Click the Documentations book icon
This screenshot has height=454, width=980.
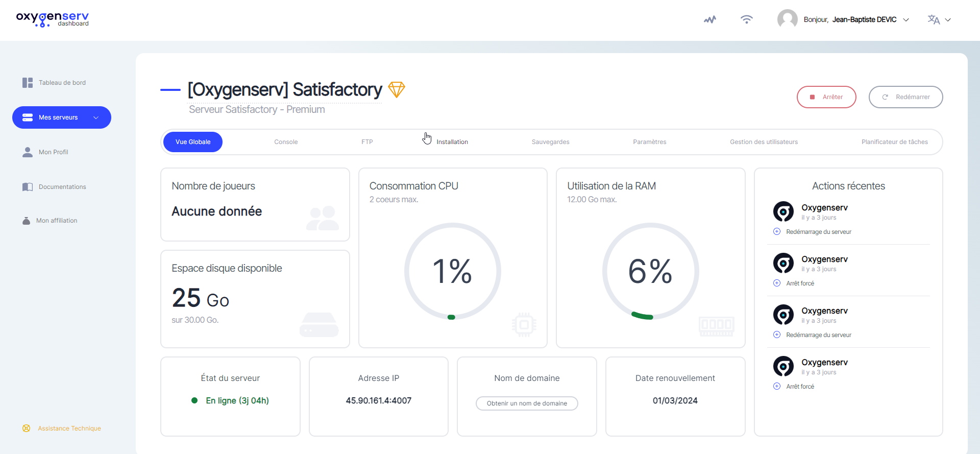coord(28,187)
